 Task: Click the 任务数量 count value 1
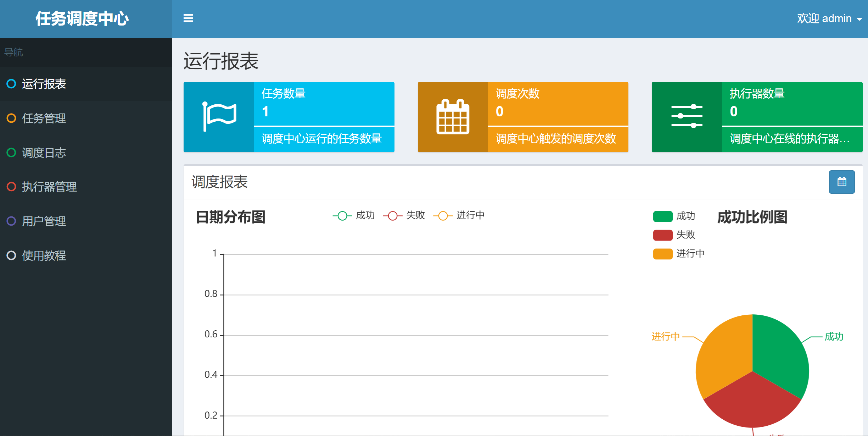265,112
